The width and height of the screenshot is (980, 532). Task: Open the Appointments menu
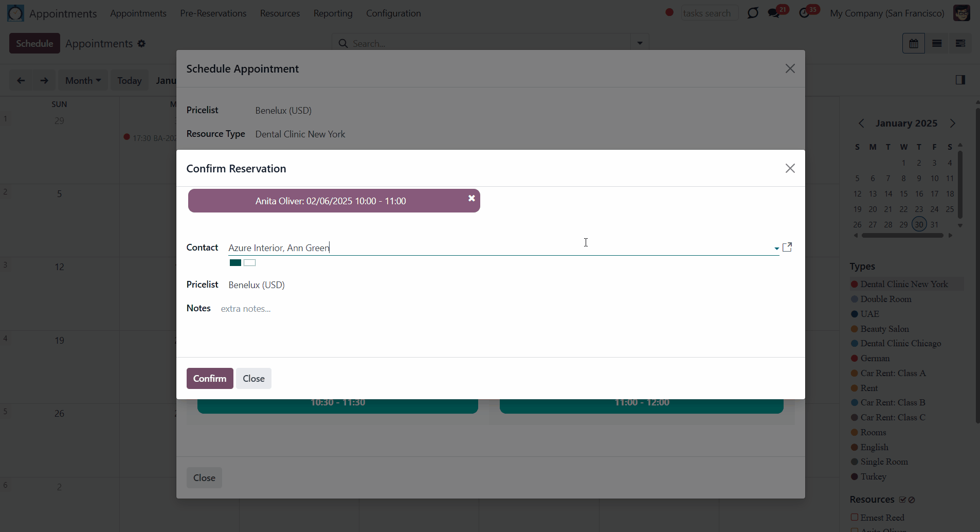click(x=138, y=13)
